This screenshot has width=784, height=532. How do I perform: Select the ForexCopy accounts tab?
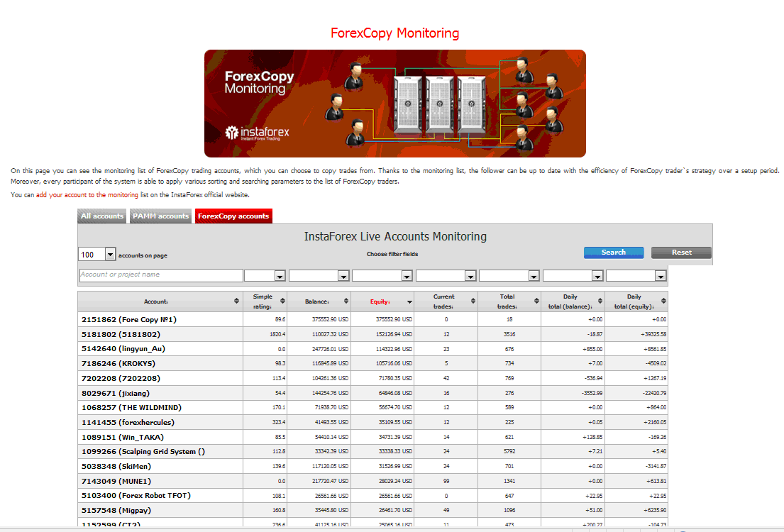pos(233,216)
